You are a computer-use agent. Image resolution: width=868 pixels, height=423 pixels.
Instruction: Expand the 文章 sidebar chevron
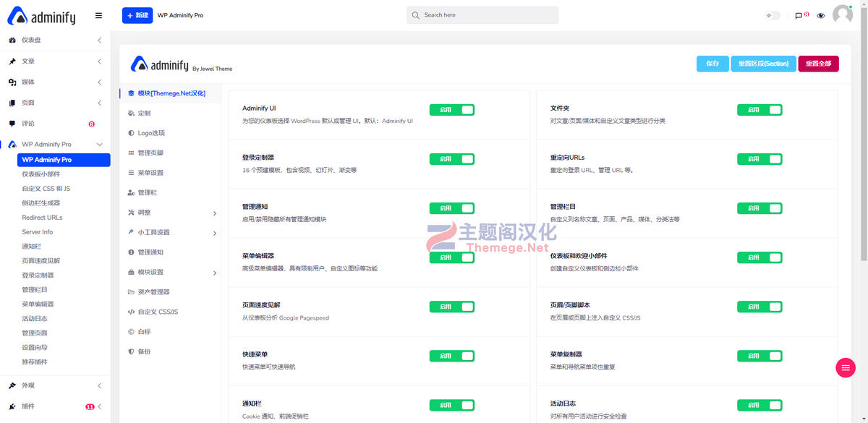100,61
